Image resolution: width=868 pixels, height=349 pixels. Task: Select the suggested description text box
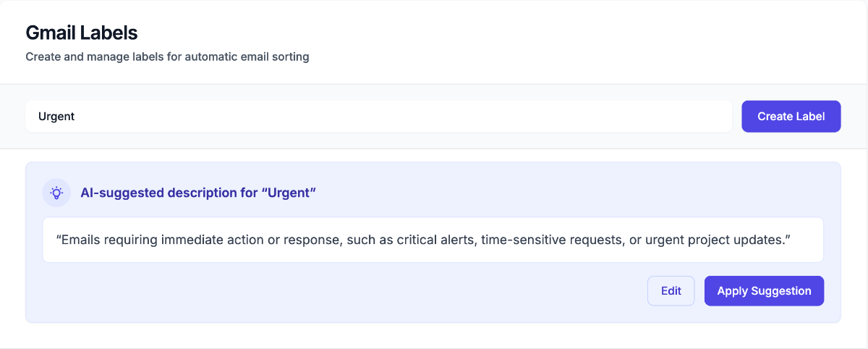(x=433, y=240)
